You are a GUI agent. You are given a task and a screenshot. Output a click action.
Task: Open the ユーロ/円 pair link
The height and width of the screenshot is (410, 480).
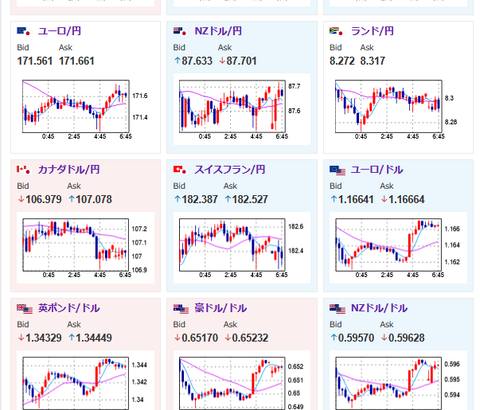[x=59, y=31]
